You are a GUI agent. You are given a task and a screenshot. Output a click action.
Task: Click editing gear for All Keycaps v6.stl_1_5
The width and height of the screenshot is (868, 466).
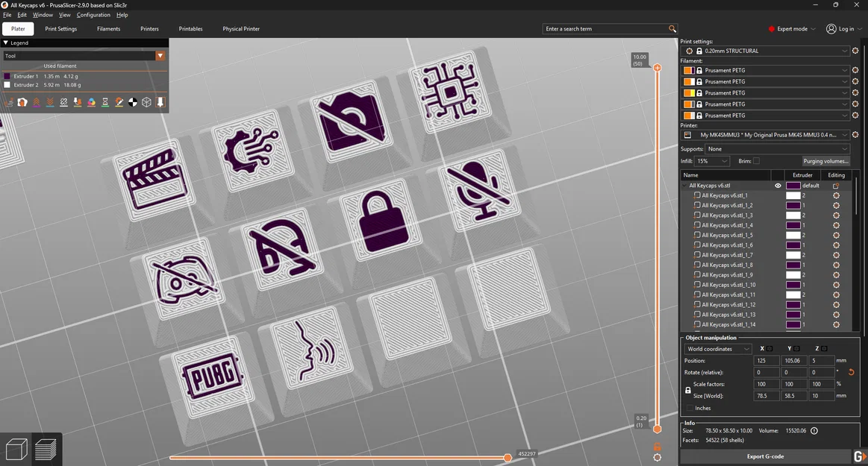coord(836,235)
